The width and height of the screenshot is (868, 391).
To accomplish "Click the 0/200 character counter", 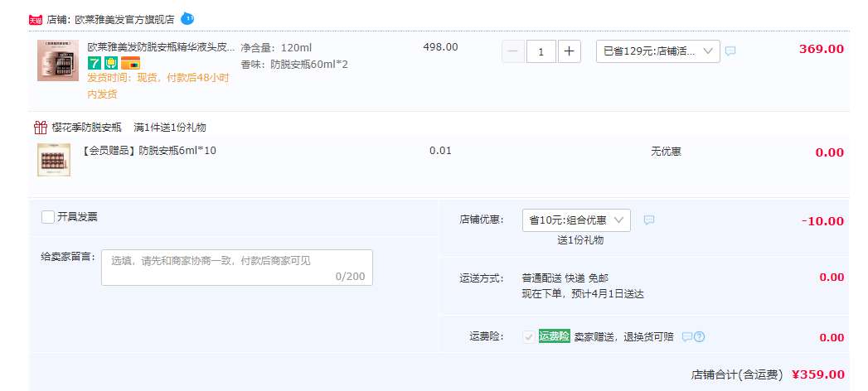I will point(351,277).
